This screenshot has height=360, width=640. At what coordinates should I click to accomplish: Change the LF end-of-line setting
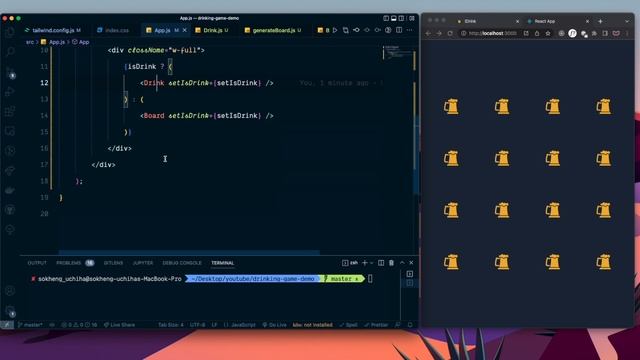[214, 325]
